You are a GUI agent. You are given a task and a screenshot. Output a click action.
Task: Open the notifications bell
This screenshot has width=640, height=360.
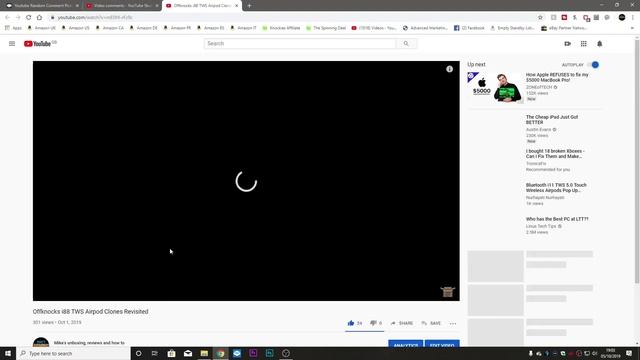click(600, 44)
